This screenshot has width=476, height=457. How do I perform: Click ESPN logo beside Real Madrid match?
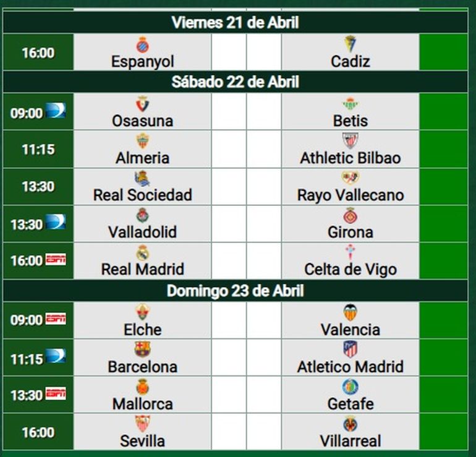coord(55,260)
